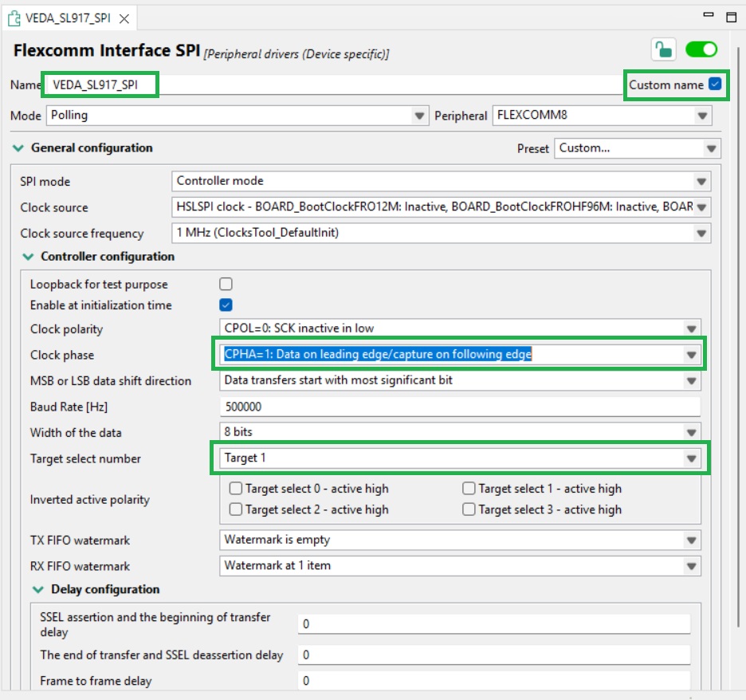
Task: Click the Baud Rate input field
Action: point(459,407)
